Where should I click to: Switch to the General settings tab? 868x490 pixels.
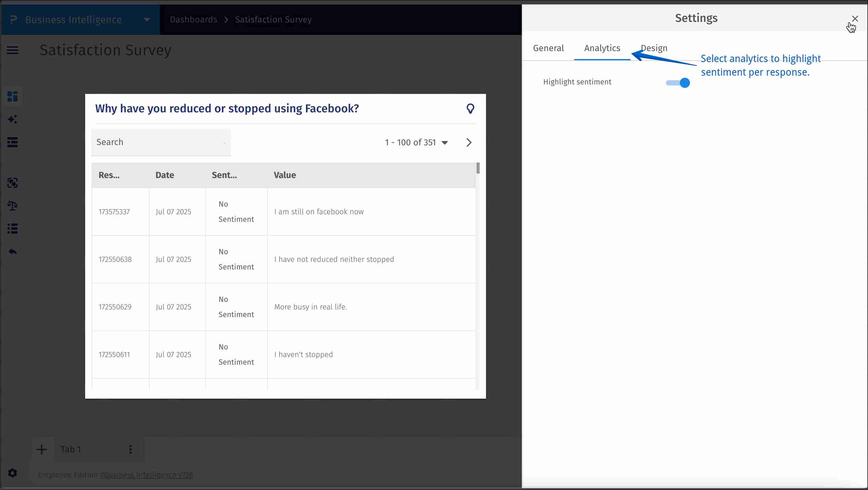(548, 48)
